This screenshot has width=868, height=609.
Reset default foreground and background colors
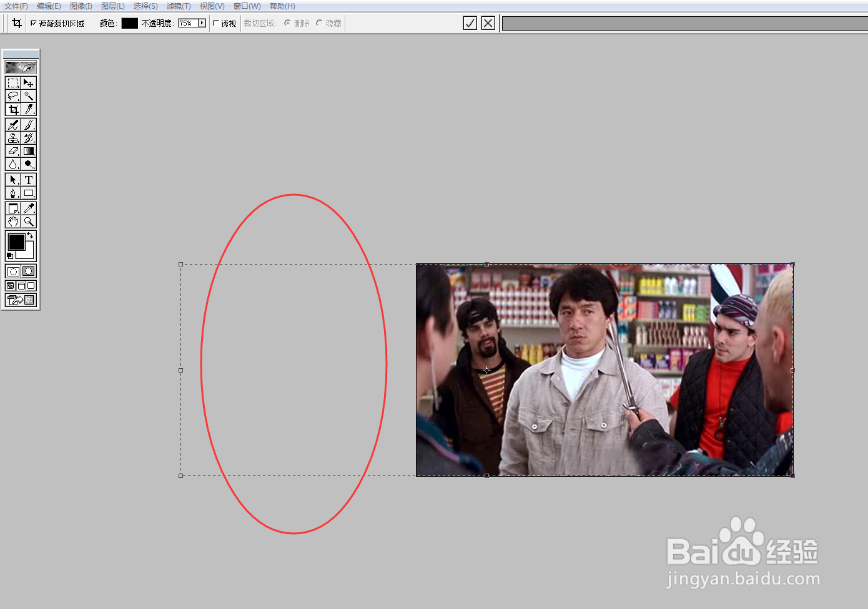point(9,256)
